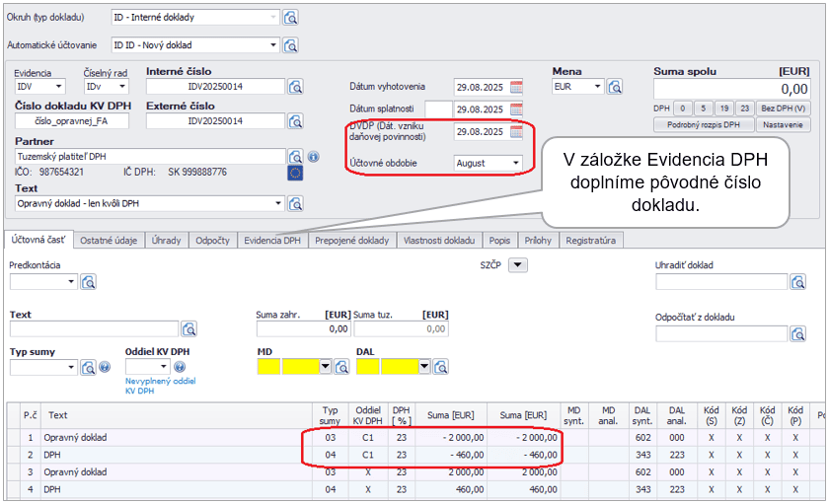Expand the SZČP dropdown arrow

(517, 264)
